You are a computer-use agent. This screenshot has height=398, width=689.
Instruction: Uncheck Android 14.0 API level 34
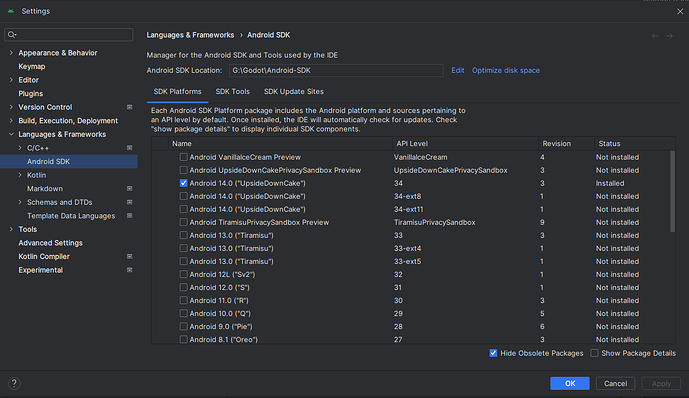pos(184,183)
